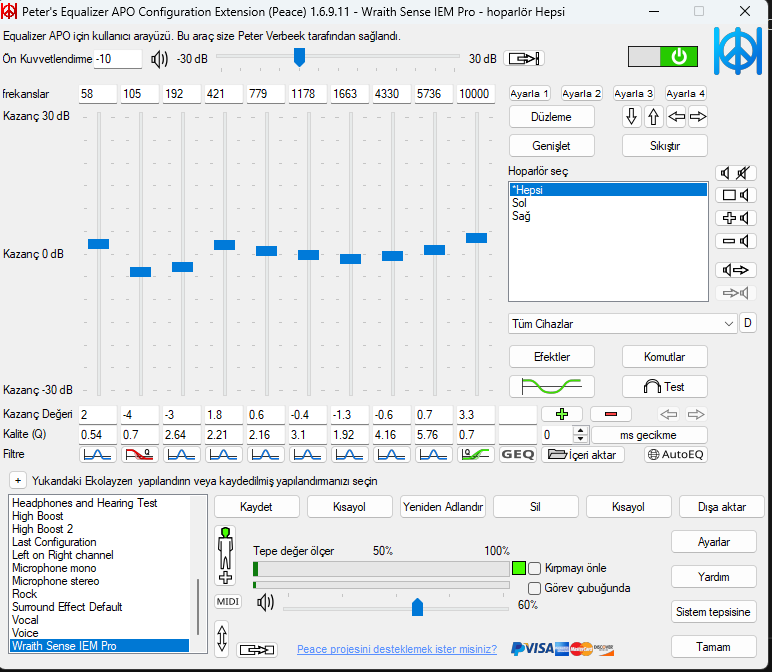772x672 pixels.
Task: Click the headphone Test button
Action: (665, 386)
